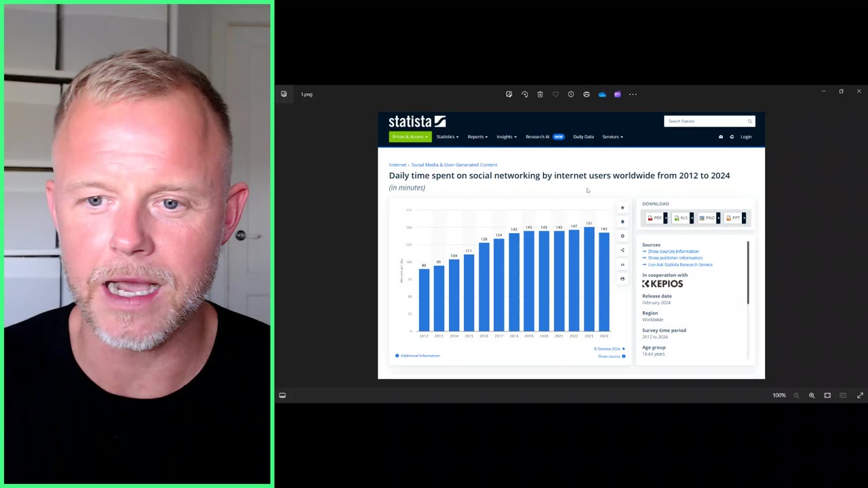Click the 2018 bar labeled 142
868x488 pixels.
click(514, 282)
